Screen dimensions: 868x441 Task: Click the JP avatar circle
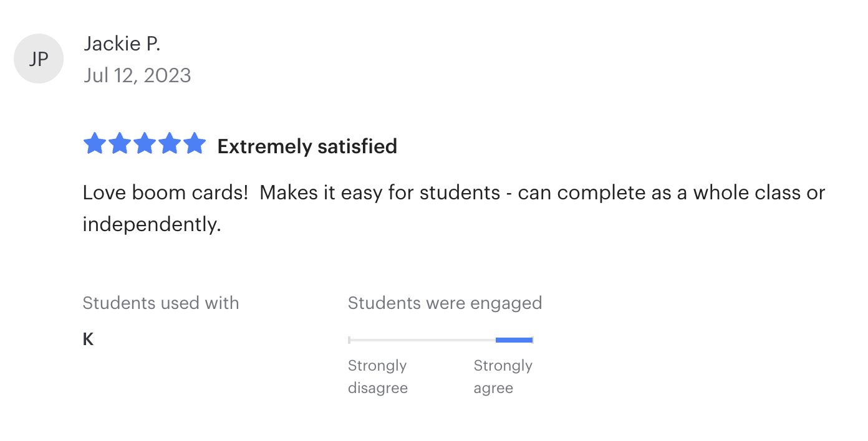[39, 59]
